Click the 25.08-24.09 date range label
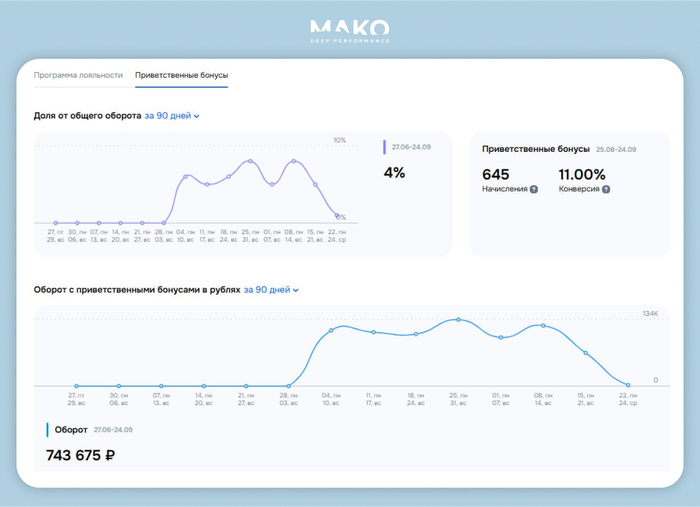Image resolution: width=700 pixels, height=507 pixels. click(x=616, y=149)
